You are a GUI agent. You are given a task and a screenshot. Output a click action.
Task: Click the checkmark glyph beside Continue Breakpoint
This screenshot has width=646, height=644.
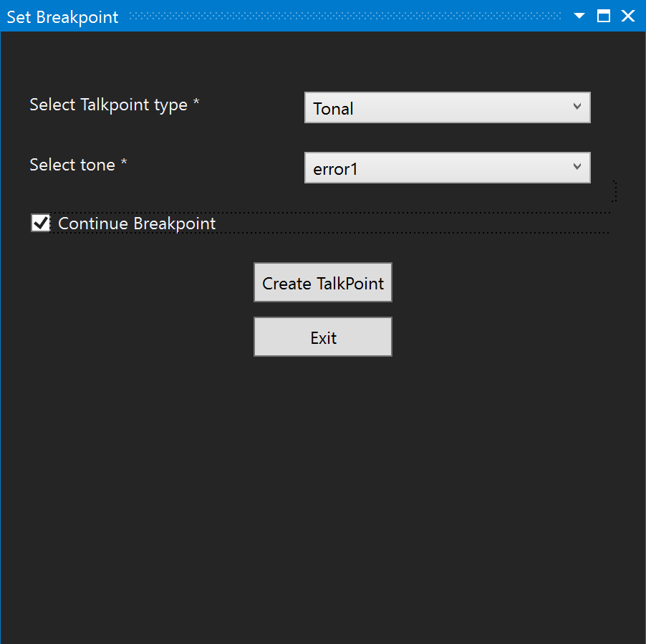tap(41, 223)
